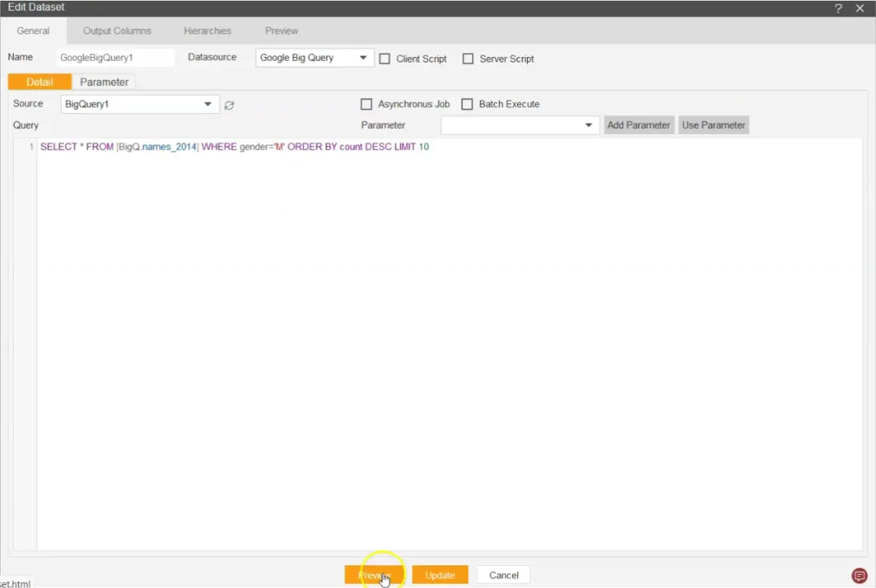
Task: Open the Datasource dropdown
Action: (315, 58)
